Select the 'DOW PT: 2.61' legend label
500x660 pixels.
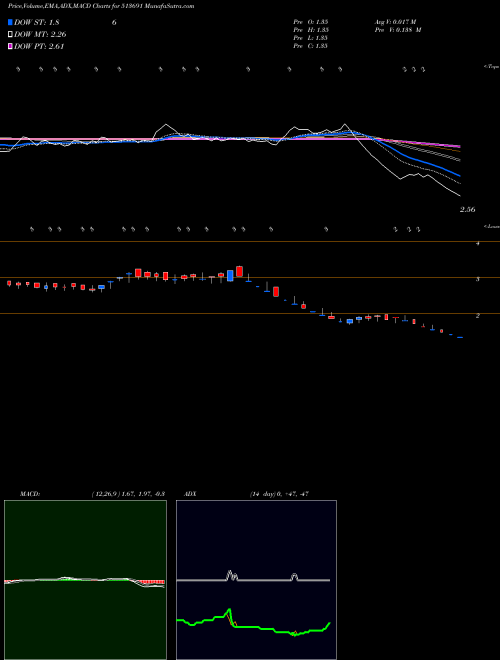39,47
